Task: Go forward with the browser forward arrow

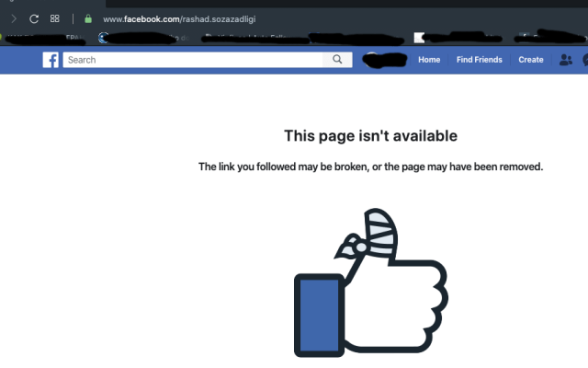Action: click(x=14, y=18)
